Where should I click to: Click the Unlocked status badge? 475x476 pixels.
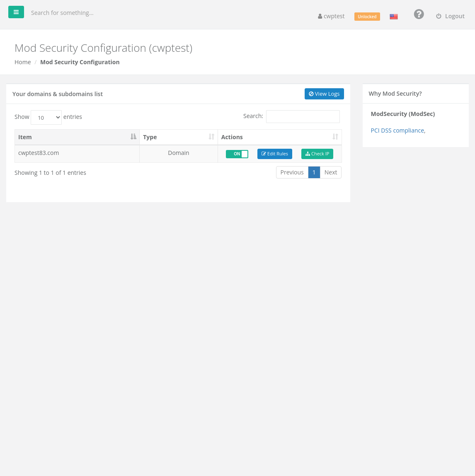coord(367,17)
